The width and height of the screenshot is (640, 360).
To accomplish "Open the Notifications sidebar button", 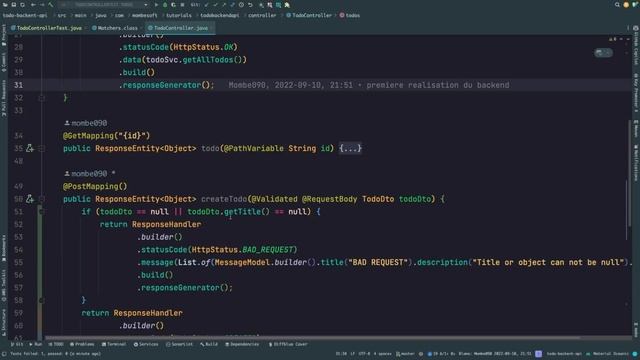I will click(x=636, y=162).
